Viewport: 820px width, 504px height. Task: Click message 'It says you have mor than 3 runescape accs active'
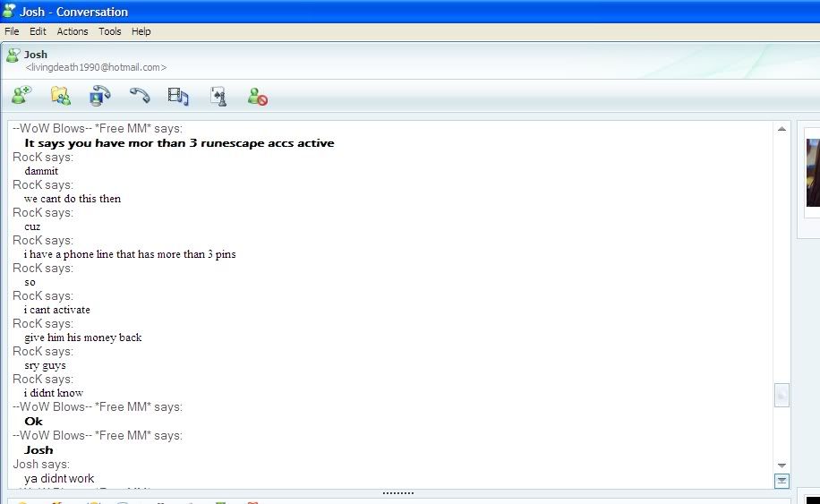(x=179, y=143)
